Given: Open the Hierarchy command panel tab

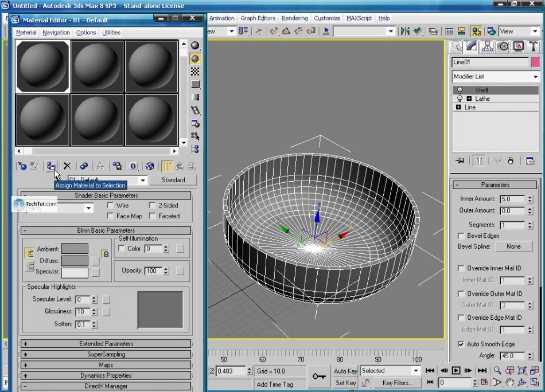Looking at the screenshot, I should point(488,47).
